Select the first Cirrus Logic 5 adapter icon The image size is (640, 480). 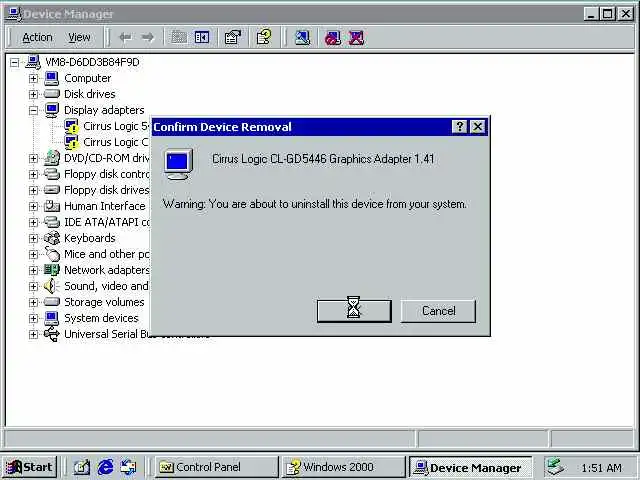[71, 126]
